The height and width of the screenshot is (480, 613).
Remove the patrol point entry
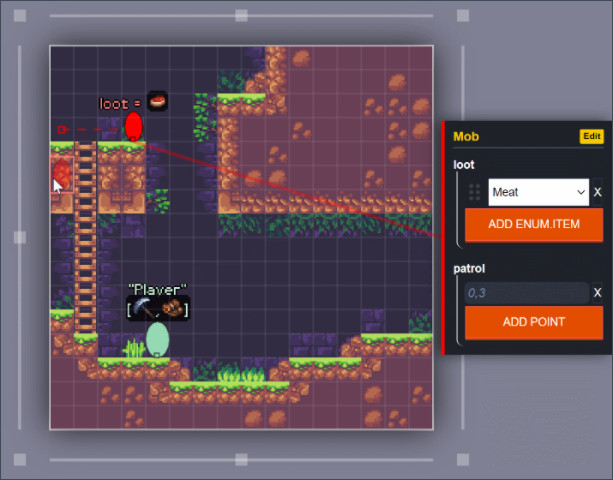[597, 293]
